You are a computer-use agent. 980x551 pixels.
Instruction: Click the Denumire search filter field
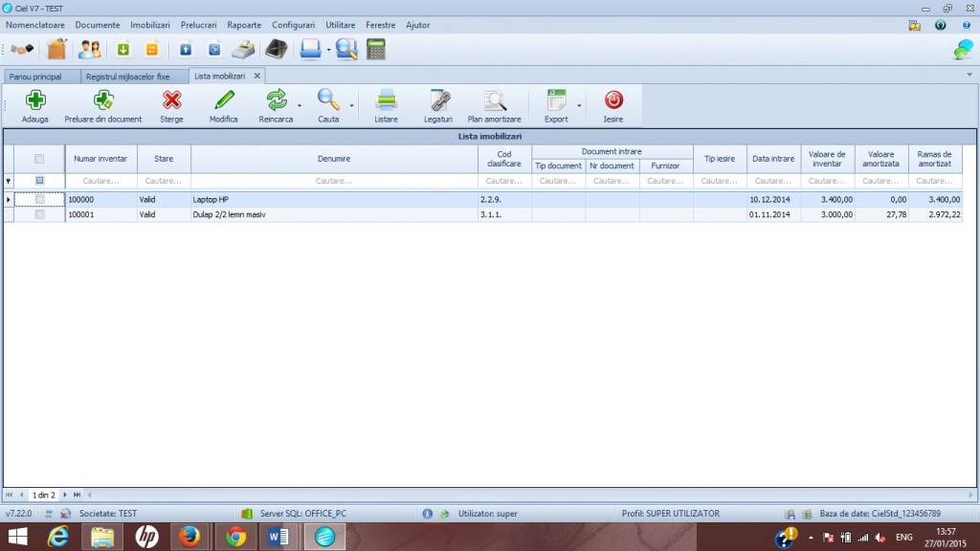[334, 181]
